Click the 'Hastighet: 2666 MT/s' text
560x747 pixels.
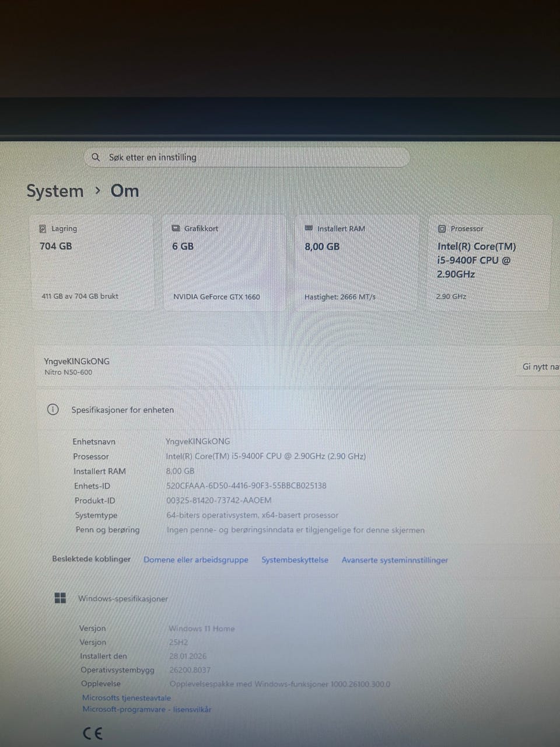pyautogui.click(x=340, y=296)
